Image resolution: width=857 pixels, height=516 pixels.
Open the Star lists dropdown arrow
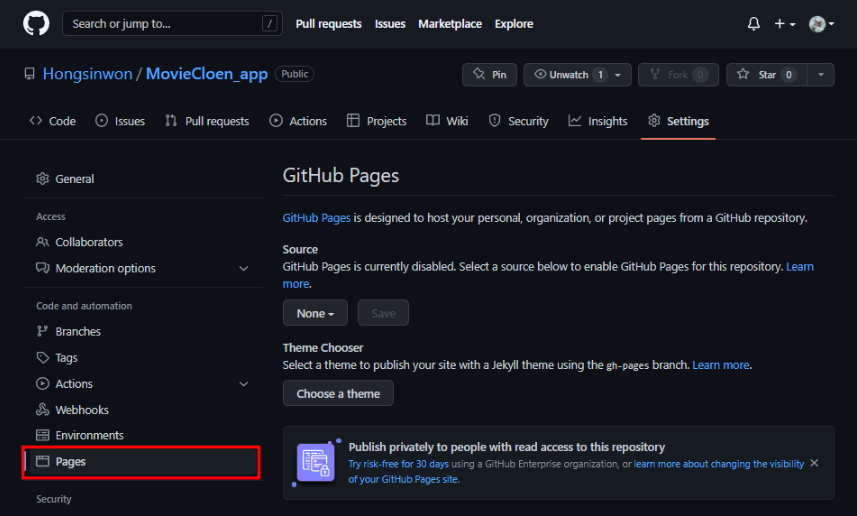pyautogui.click(x=820, y=75)
